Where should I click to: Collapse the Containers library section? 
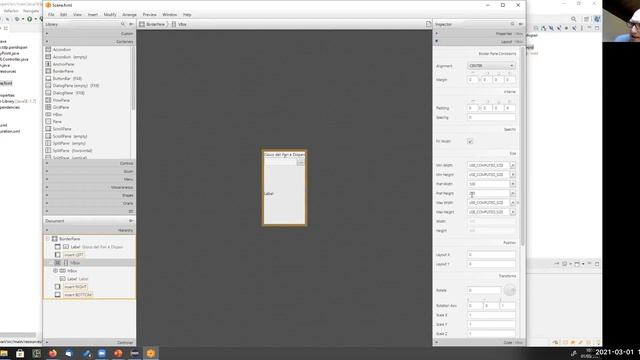pyautogui.click(x=89, y=42)
